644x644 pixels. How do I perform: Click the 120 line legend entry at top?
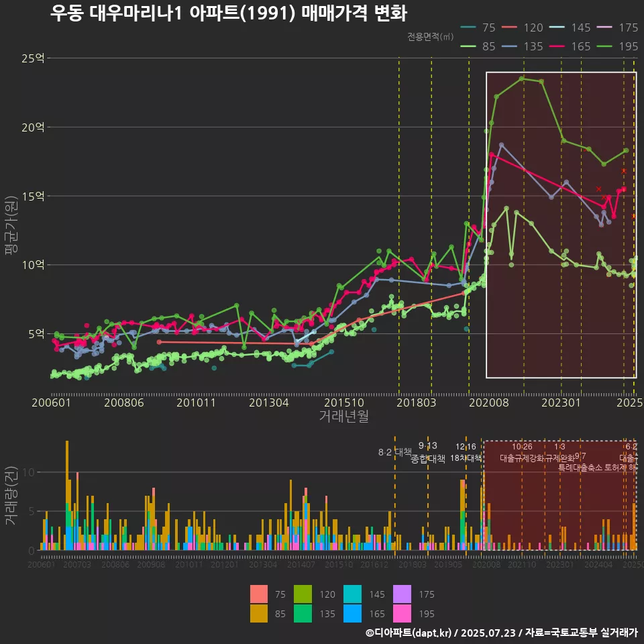[x=523, y=28]
